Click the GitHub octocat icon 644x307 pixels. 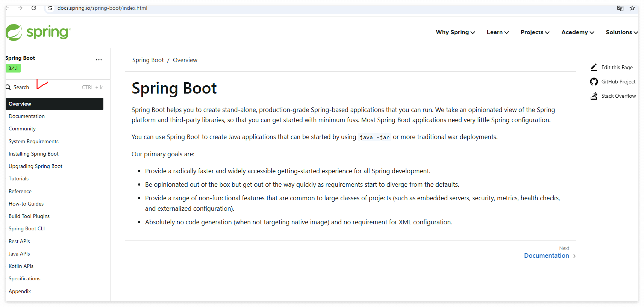click(594, 82)
